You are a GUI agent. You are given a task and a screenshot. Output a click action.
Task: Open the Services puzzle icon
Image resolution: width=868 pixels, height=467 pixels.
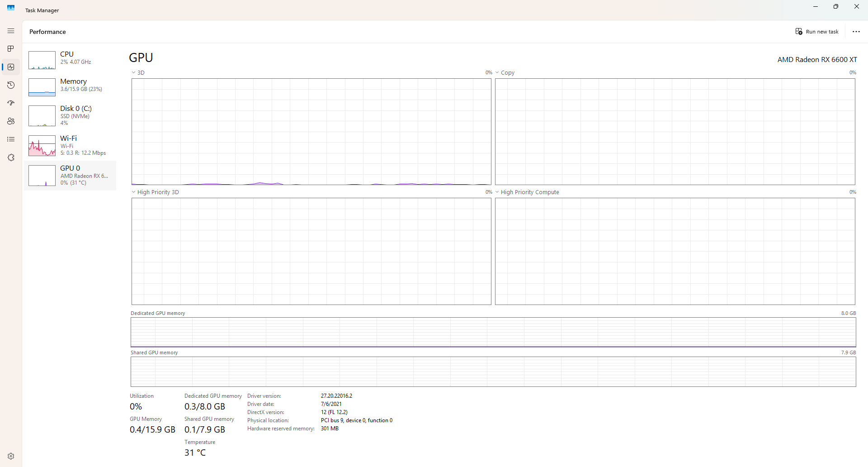[11, 157]
